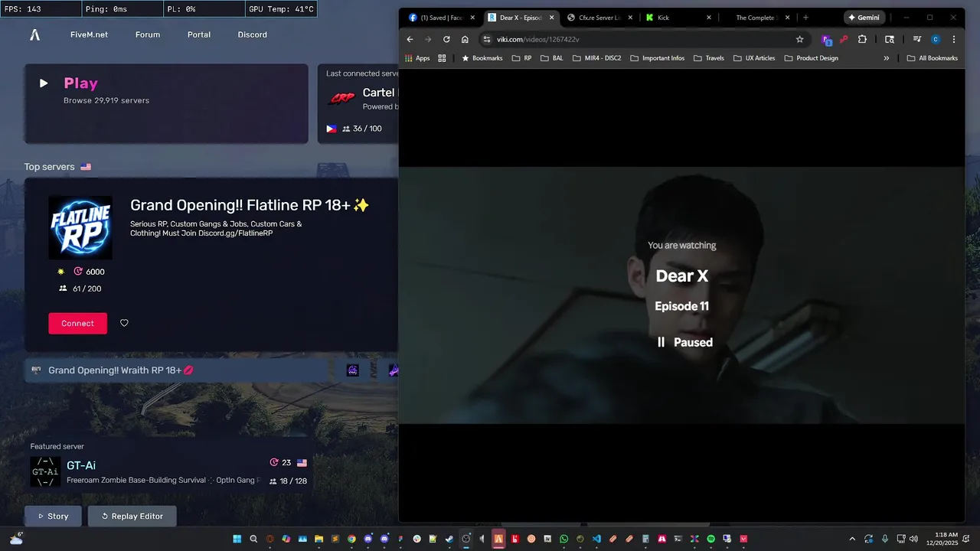Click the GT-Ai upvote 23 icon
This screenshot has width=980, height=551.
click(274, 463)
